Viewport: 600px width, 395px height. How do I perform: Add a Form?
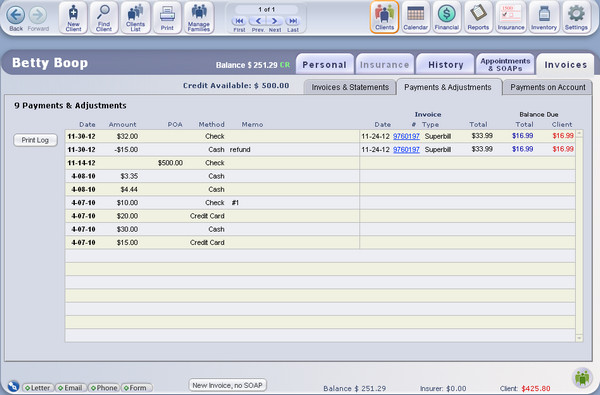pos(137,388)
